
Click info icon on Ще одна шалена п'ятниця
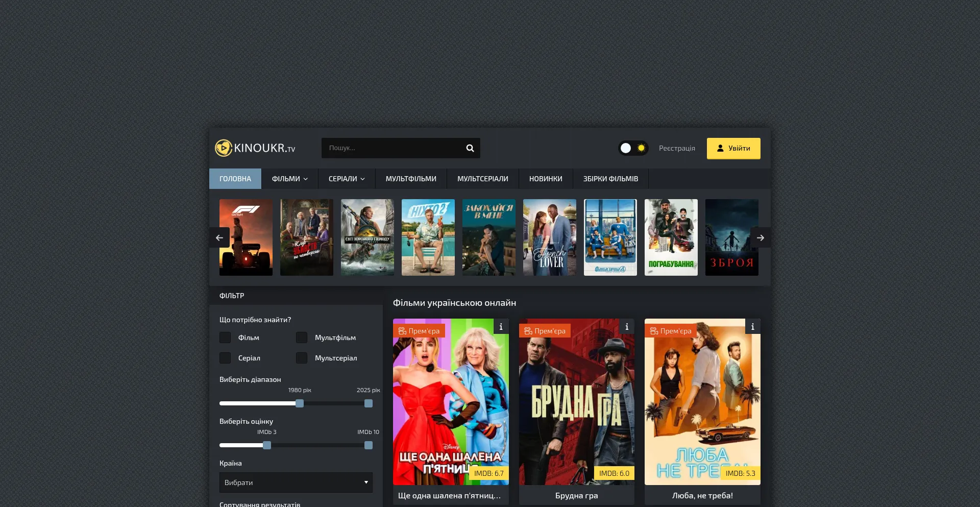pos(501,327)
